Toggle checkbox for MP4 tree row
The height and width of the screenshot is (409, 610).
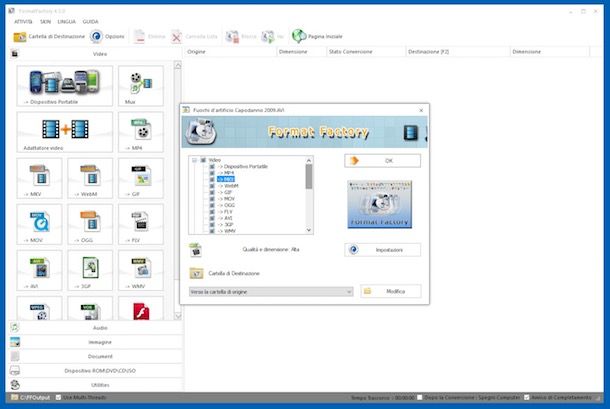point(212,173)
